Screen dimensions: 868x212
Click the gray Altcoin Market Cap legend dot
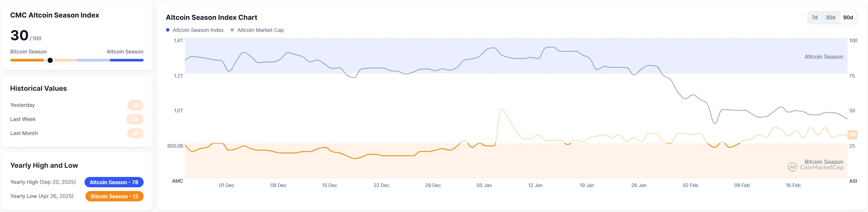[232, 30]
